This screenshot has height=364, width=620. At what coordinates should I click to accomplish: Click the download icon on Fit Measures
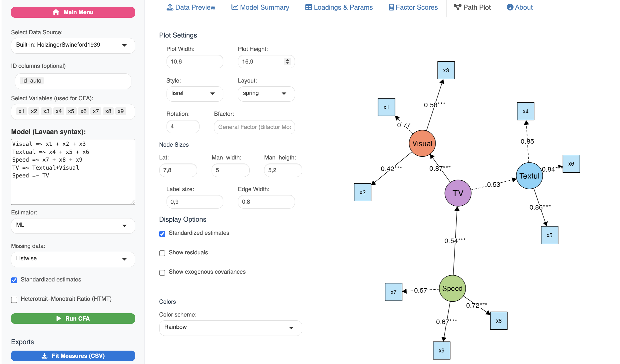45,356
